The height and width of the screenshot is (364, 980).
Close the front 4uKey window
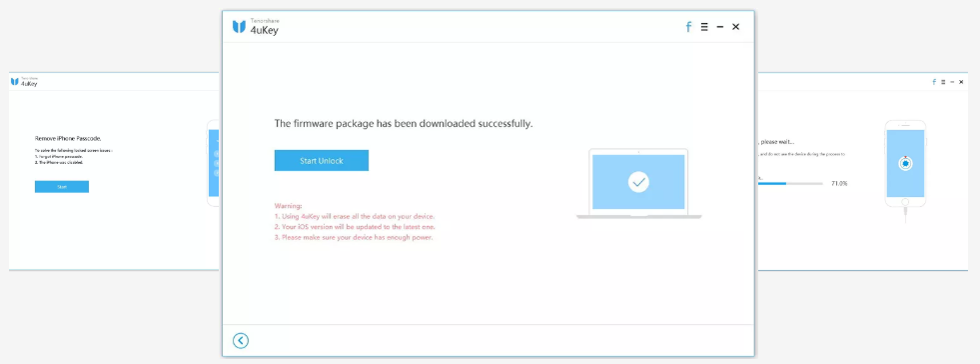click(x=735, y=27)
